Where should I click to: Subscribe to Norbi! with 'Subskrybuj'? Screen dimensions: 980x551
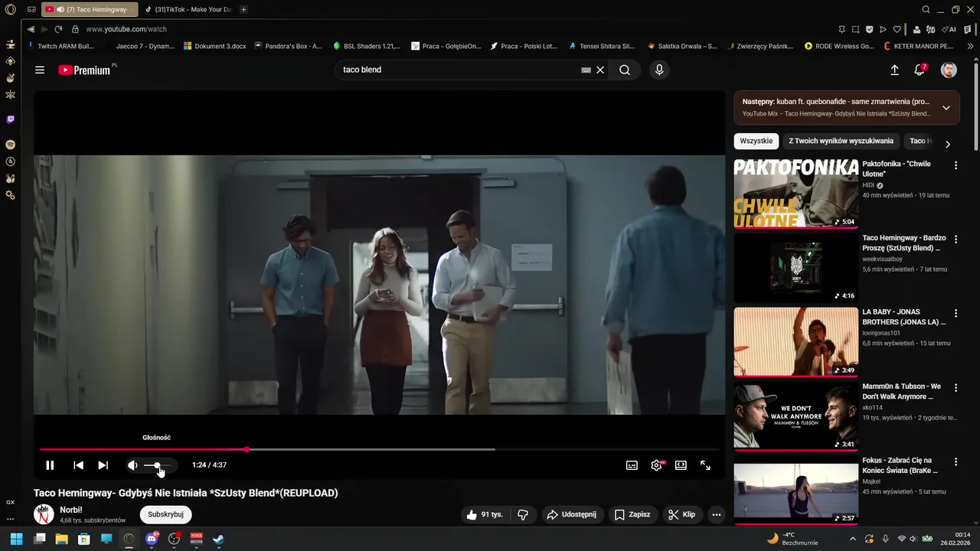pos(165,514)
